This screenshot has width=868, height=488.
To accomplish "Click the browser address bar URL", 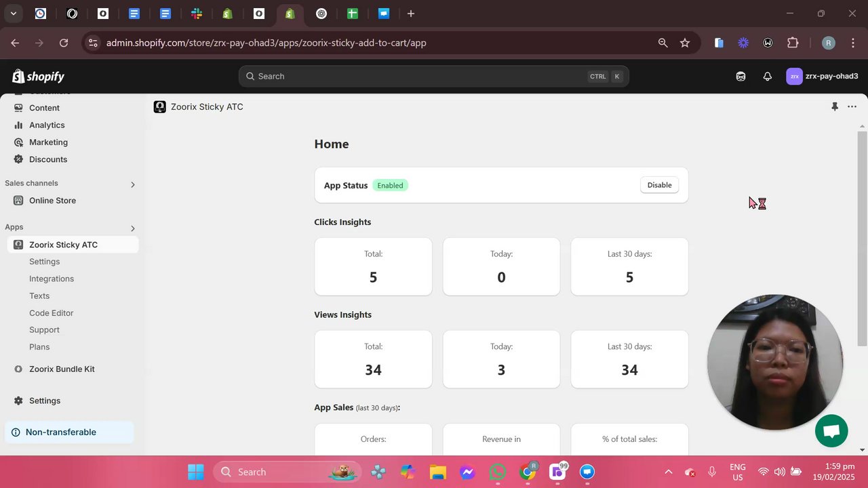I will tap(266, 43).
